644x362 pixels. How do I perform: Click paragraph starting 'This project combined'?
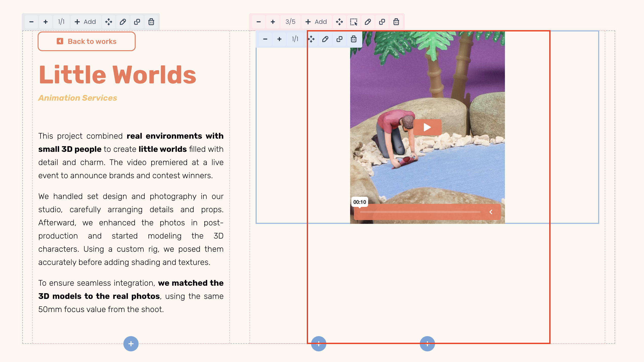point(131,156)
